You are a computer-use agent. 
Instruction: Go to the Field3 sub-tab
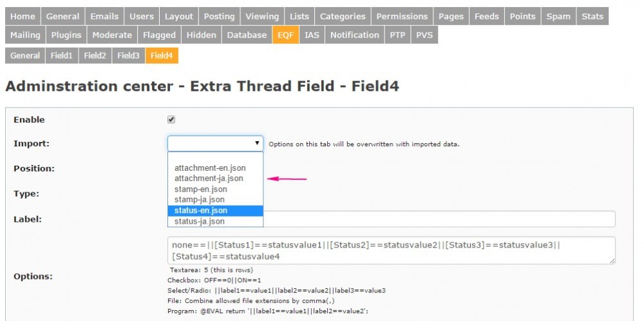tap(128, 56)
